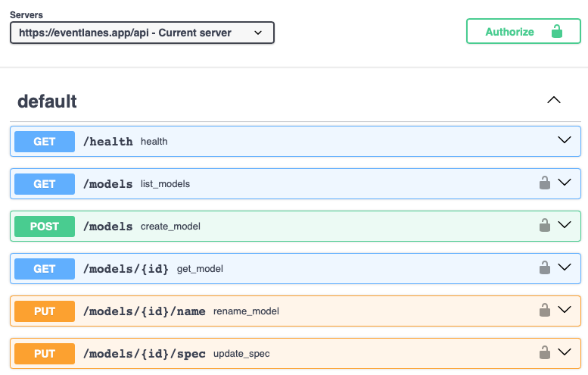This screenshot has width=588, height=375.
Task: Click the GET badge for /health
Action: [x=45, y=142]
